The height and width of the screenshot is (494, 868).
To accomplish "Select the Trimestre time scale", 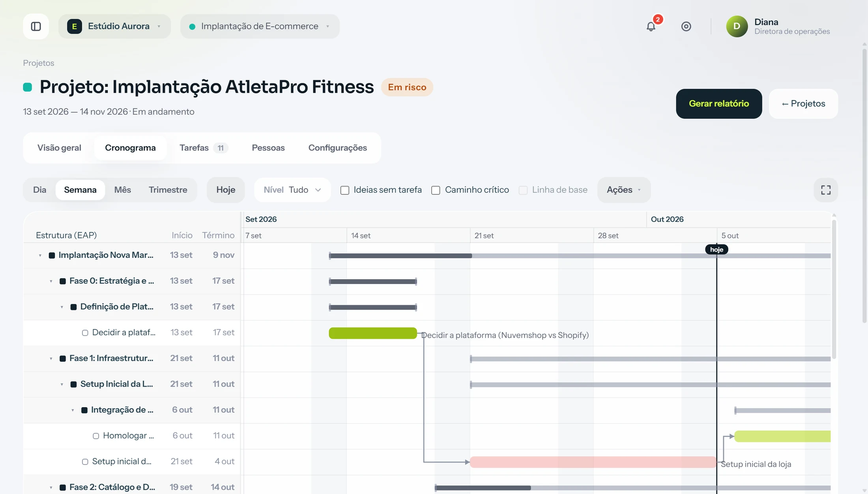I will click(168, 190).
